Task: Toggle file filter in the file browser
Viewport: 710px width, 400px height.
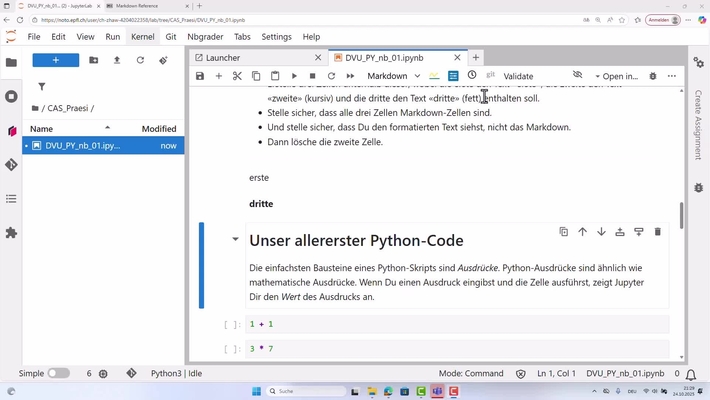Action: (42, 87)
